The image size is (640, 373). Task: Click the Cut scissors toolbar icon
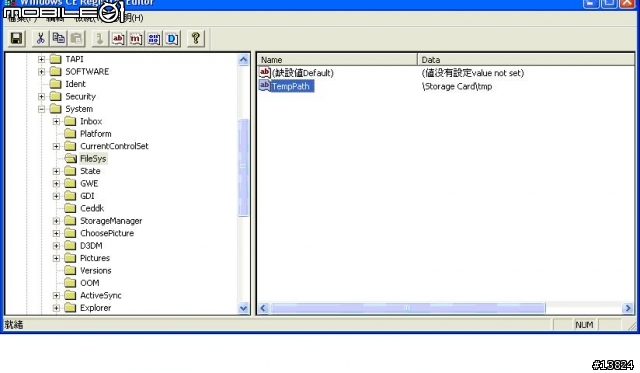point(40,39)
